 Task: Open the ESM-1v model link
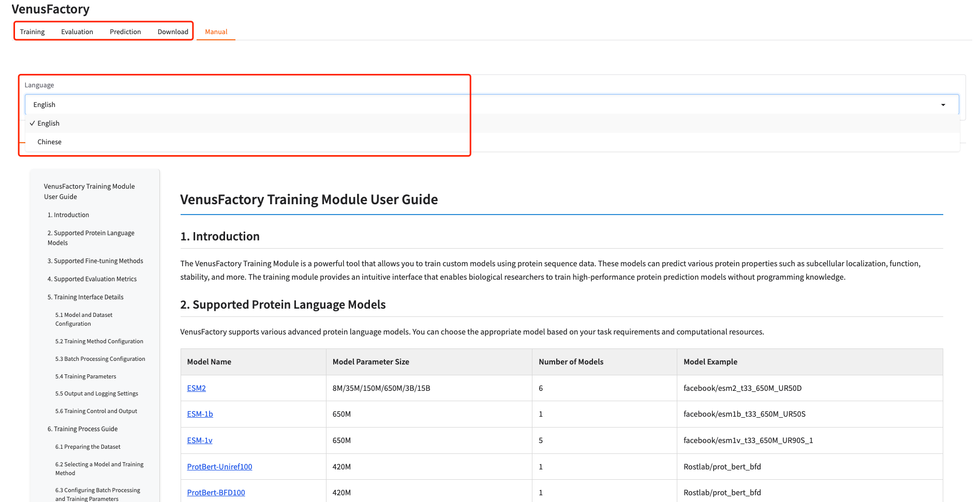199,440
